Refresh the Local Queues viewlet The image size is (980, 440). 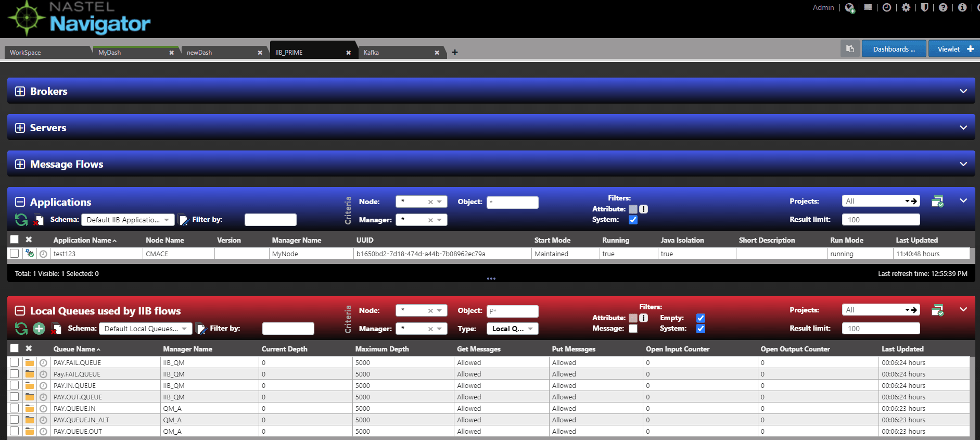point(21,329)
